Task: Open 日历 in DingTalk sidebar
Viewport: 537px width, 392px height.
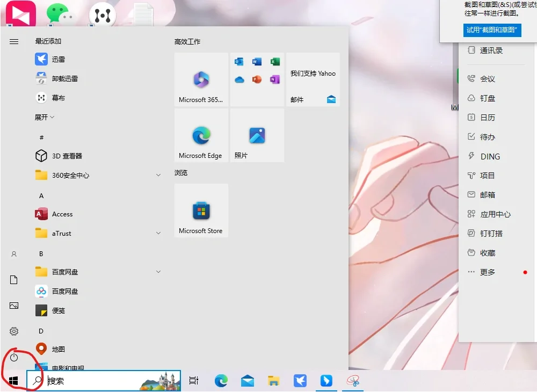Action: coord(482,118)
